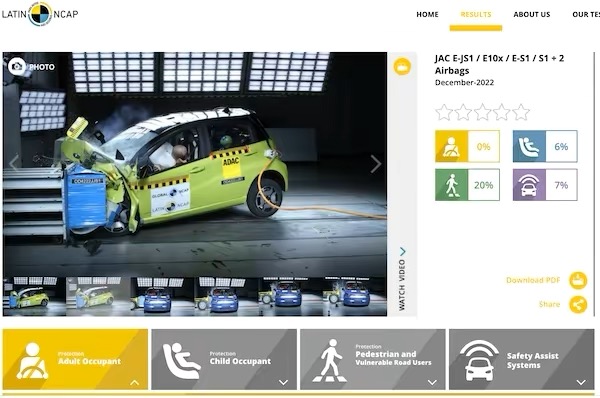This screenshot has height=398, width=600.
Task: Open the HOME menu item
Action: point(427,15)
